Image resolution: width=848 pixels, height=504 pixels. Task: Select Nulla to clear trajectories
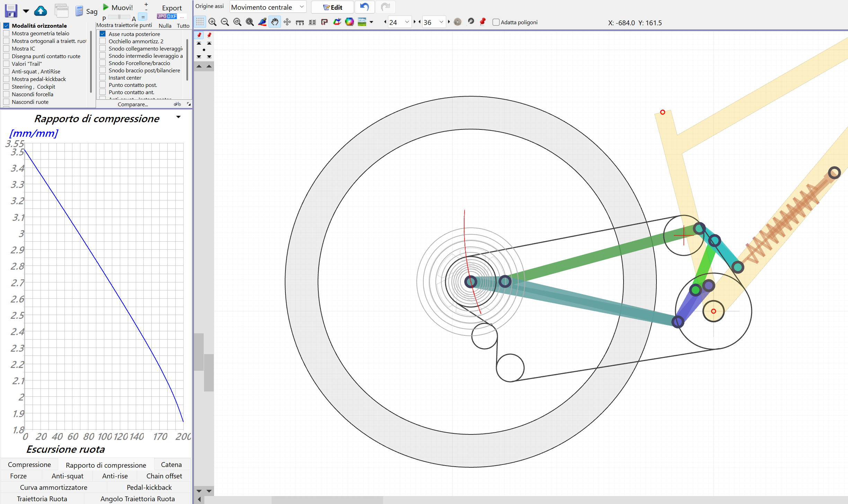tap(165, 26)
